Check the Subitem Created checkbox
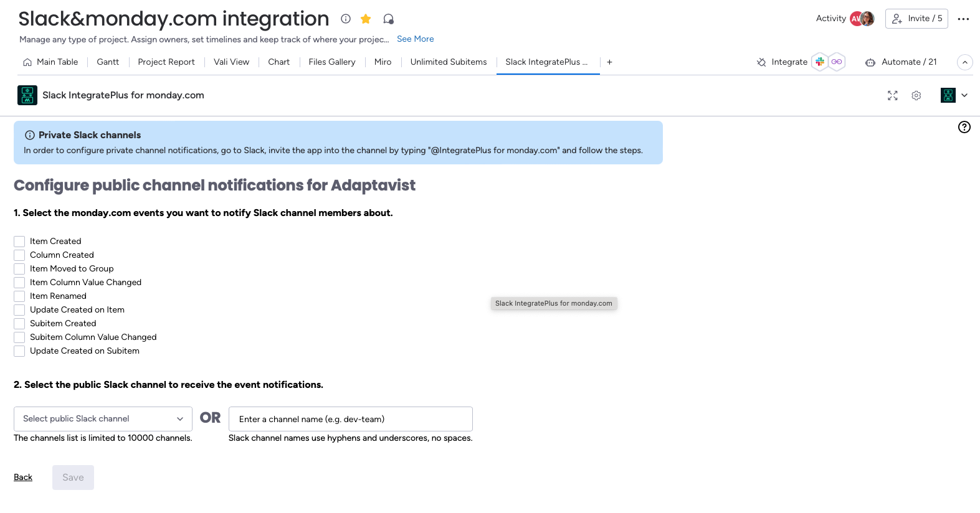 (19, 324)
